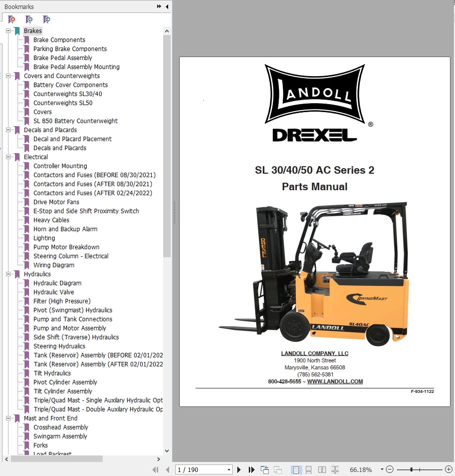Select the Lighting bookmark

pyautogui.click(x=44, y=238)
